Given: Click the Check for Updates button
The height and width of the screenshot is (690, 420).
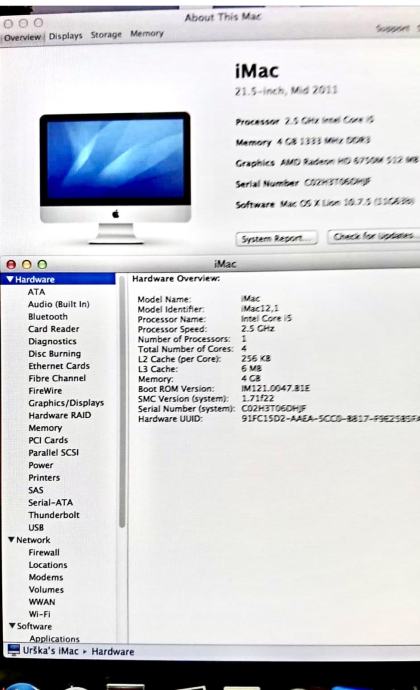Looking at the screenshot, I should tap(374, 236).
